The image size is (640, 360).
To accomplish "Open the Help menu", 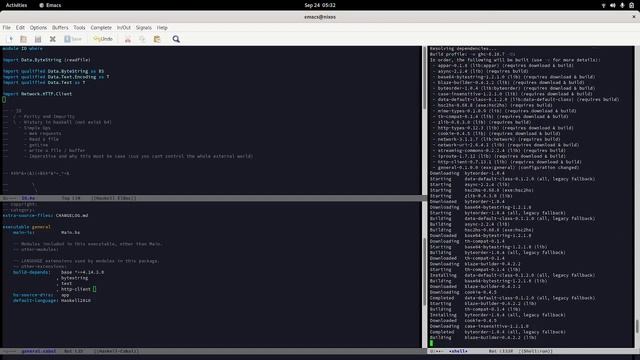I will (162, 28).
